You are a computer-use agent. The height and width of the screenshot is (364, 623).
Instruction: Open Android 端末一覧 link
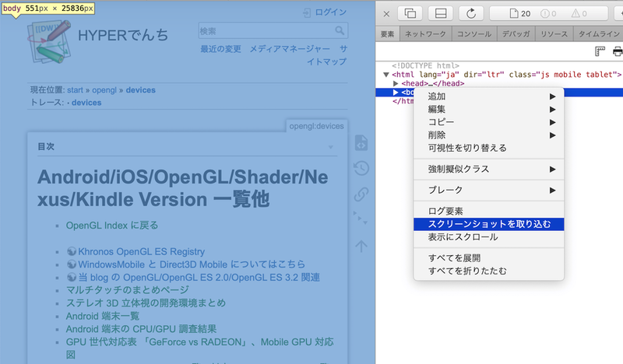(x=103, y=317)
